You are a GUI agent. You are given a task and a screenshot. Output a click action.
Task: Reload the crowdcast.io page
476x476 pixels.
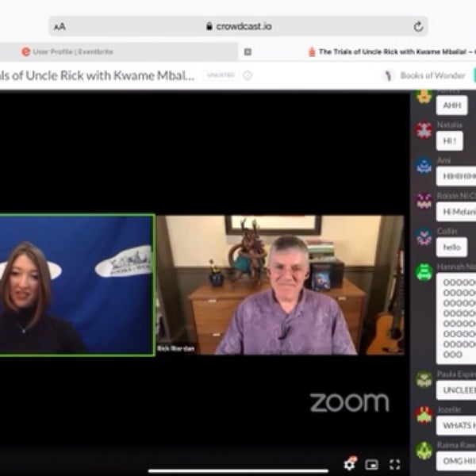click(418, 26)
